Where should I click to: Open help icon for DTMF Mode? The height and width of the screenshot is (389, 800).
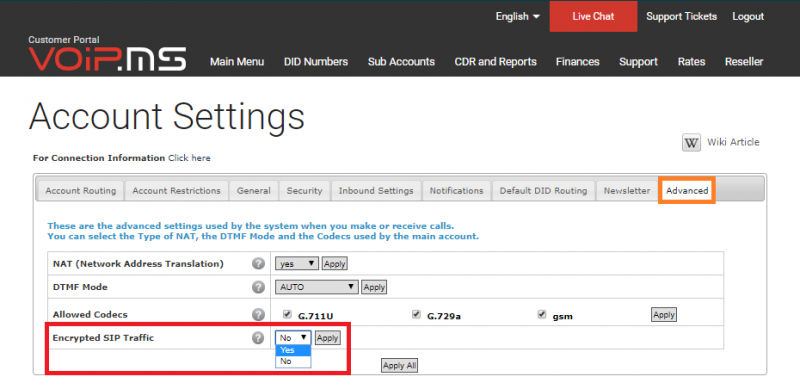tap(258, 287)
